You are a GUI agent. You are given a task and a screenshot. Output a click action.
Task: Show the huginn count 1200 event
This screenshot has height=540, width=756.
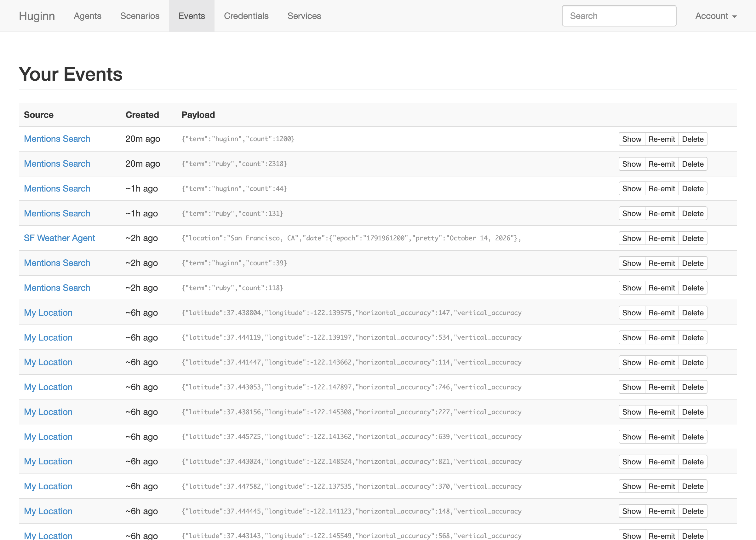(632, 139)
